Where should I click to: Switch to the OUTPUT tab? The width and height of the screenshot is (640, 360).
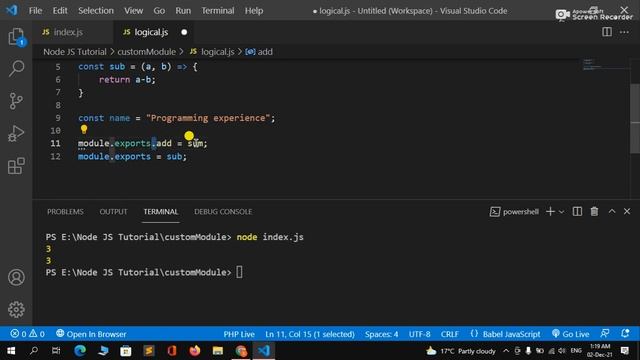(113, 211)
